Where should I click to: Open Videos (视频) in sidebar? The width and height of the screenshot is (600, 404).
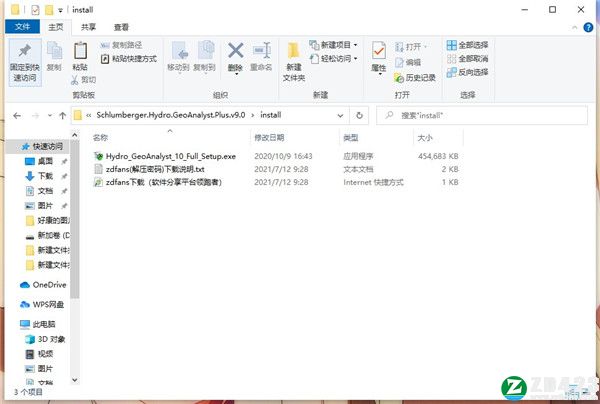[39, 354]
